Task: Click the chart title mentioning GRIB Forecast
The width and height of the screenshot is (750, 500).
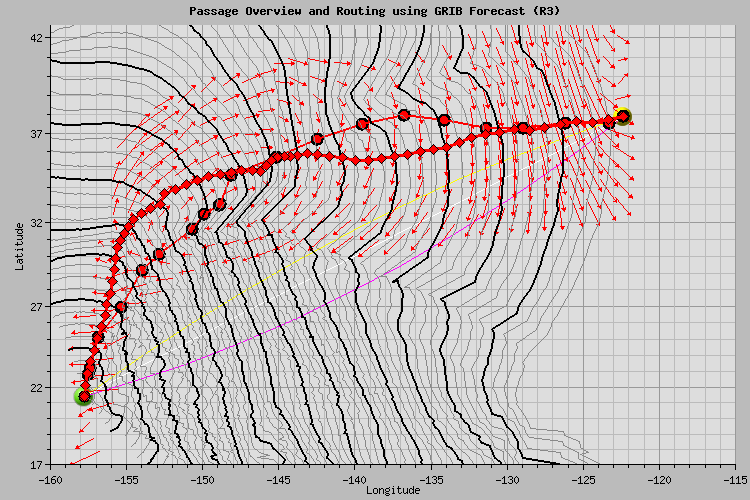Action: pyautogui.click(x=374, y=10)
